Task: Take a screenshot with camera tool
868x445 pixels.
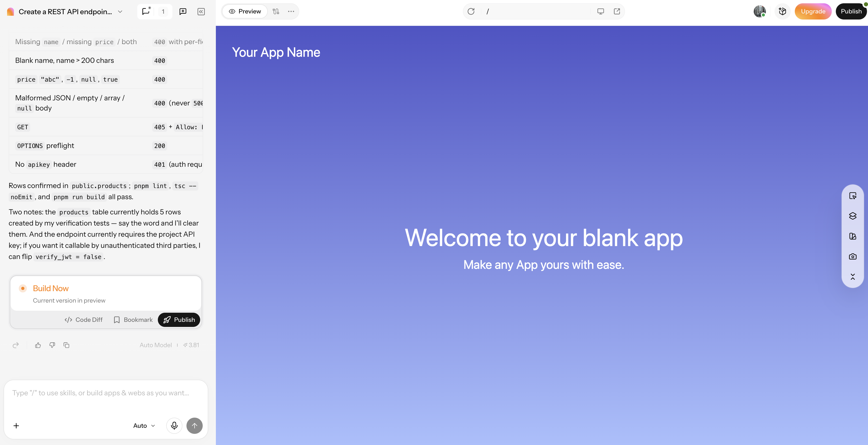Action: [x=853, y=256]
